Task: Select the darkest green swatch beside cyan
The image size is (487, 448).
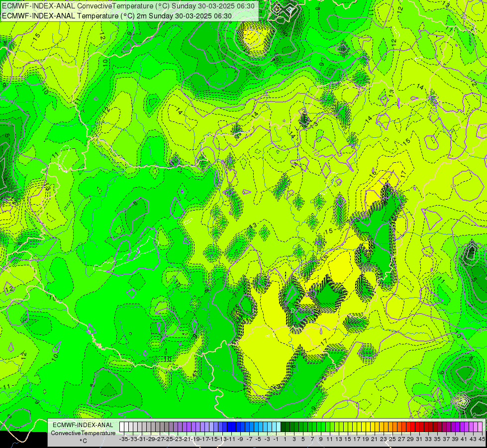Action: (283, 427)
